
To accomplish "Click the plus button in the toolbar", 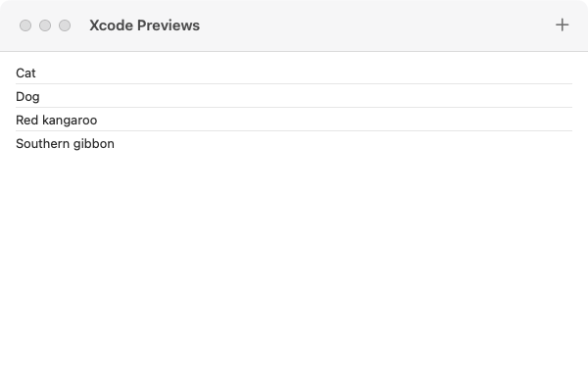I will (562, 25).
